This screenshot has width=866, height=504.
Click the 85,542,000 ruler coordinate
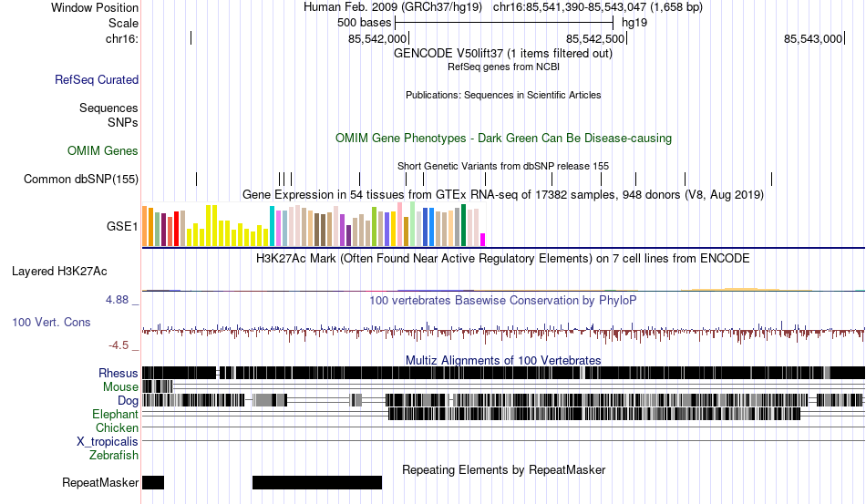[377, 38]
